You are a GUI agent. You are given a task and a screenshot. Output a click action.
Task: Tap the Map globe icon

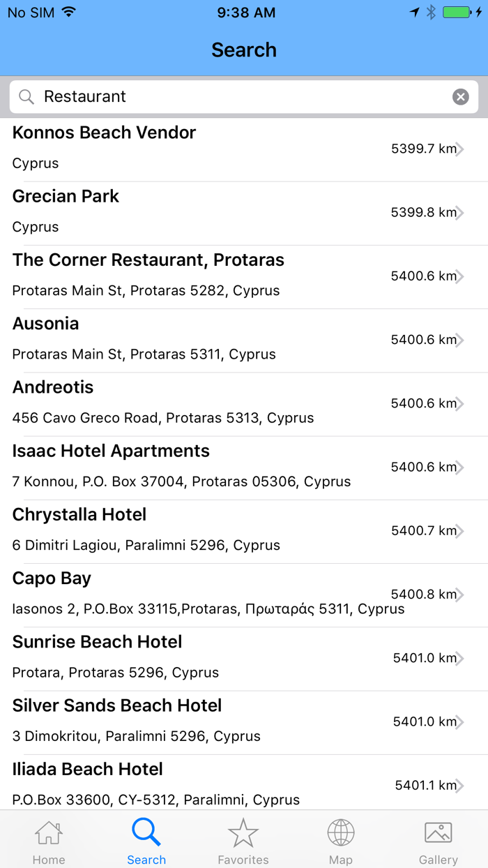[x=341, y=832]
